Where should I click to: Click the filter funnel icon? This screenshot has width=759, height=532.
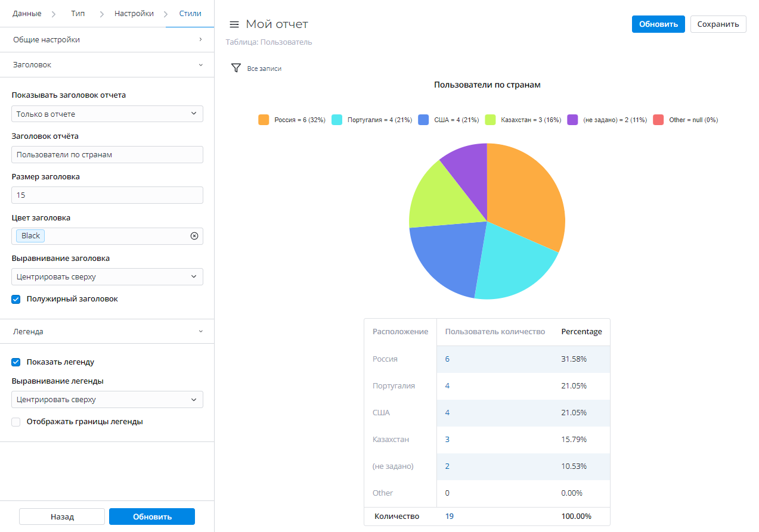click(236, 69)
